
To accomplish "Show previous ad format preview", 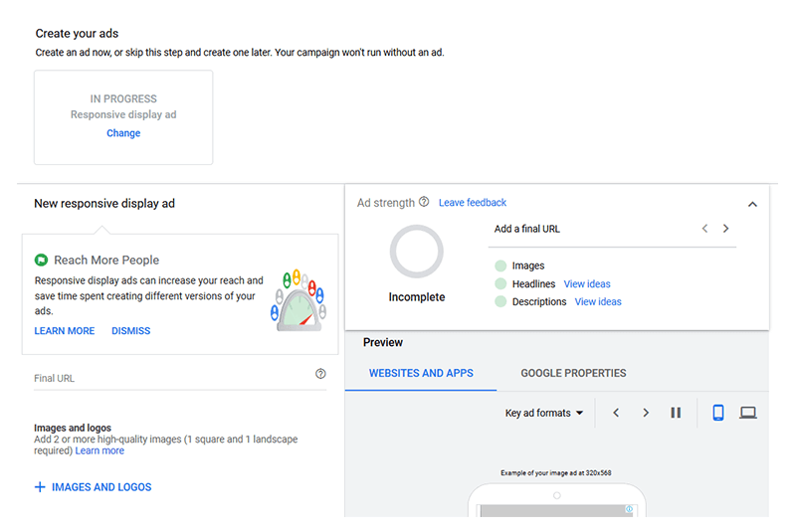I will click(x=616, y=413).
